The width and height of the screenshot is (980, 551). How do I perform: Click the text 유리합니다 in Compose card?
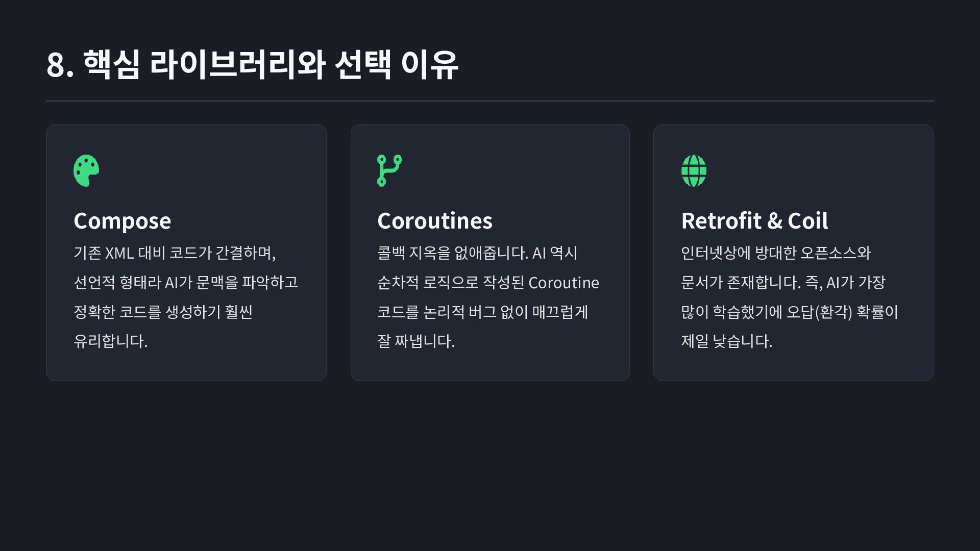click(110, 341)
